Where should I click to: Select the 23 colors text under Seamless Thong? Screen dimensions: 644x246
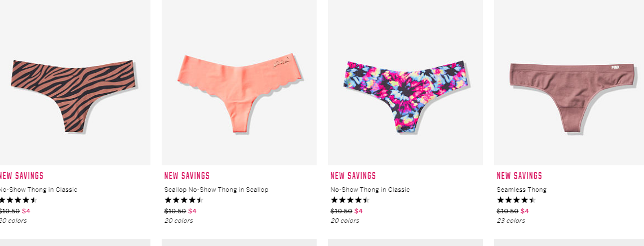point(510,221)
